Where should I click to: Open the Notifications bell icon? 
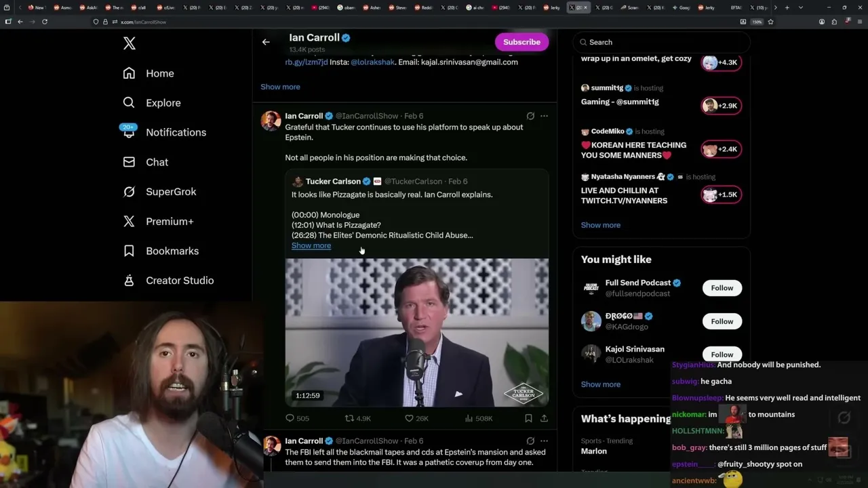129,132
